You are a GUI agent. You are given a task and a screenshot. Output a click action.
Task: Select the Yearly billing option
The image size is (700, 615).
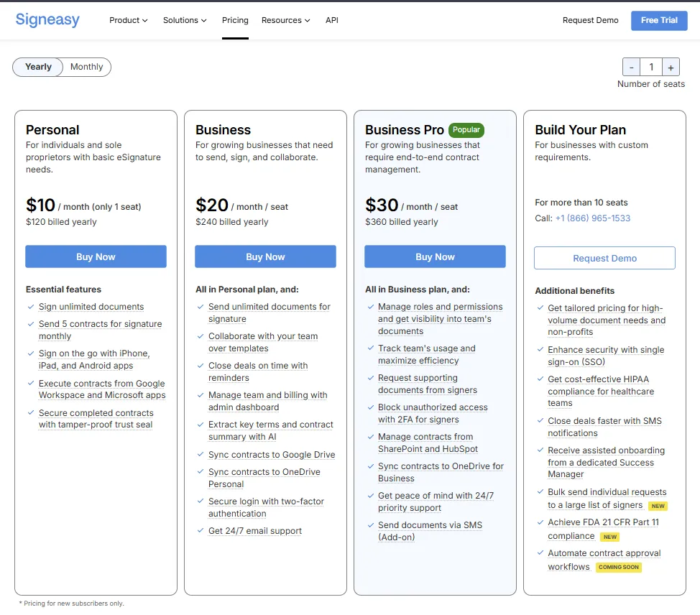tap(37, 66)
